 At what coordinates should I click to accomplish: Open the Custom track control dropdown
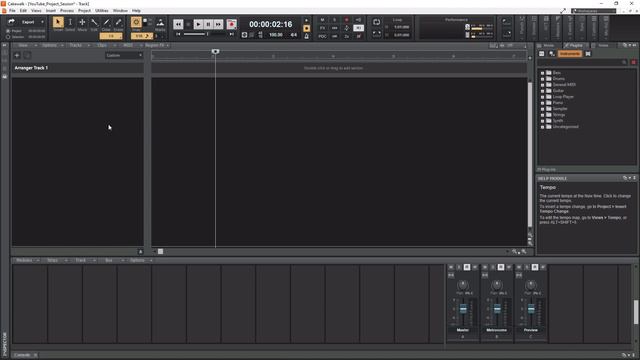[124, 55]
